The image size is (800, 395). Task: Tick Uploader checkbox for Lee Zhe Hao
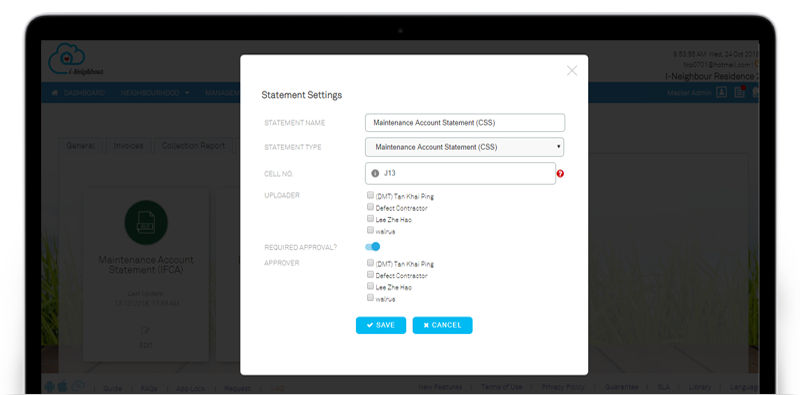370,218
